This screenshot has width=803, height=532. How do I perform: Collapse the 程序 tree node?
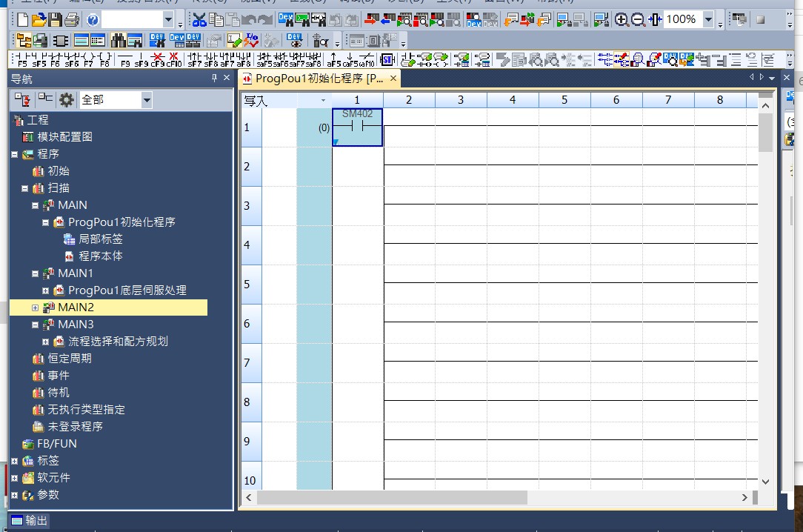coord(14,154)
